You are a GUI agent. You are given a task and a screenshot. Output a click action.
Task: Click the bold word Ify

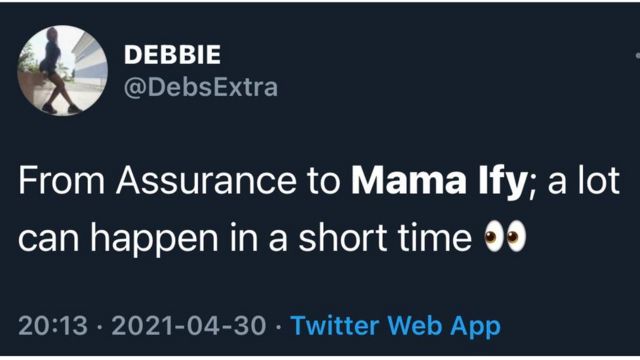[502, 182]
